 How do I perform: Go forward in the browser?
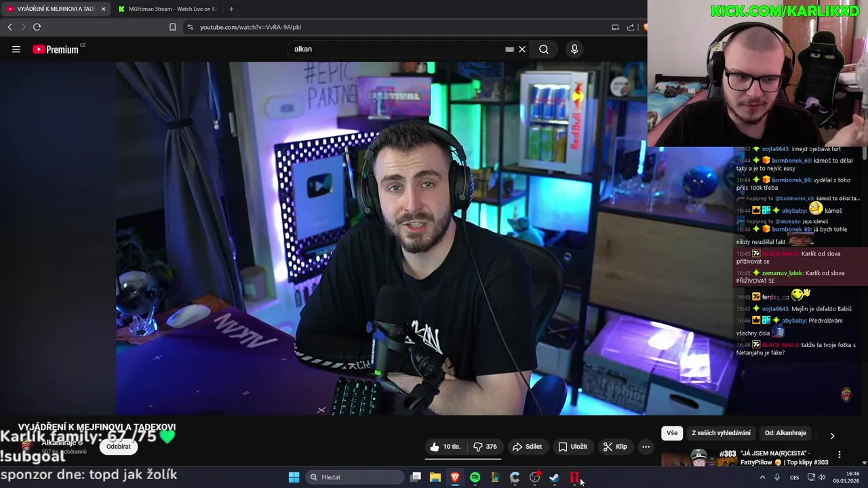(x=22, y=27)
